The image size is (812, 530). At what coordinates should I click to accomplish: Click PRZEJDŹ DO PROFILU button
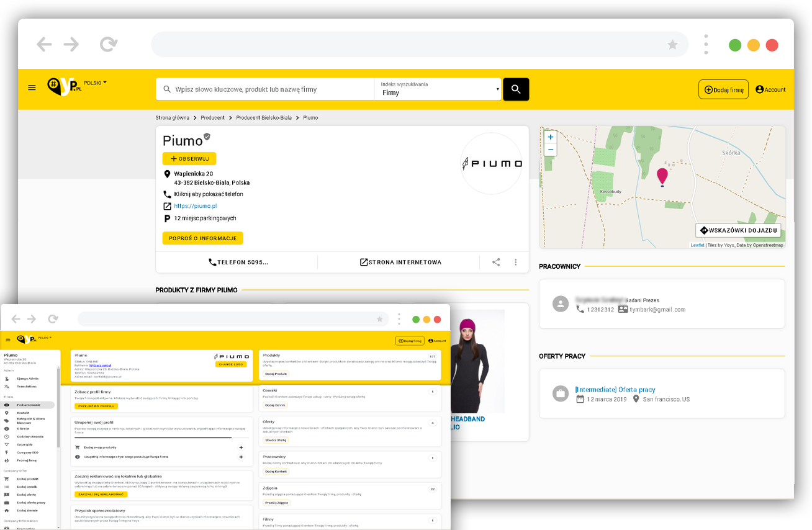click(x=96, y=406)
